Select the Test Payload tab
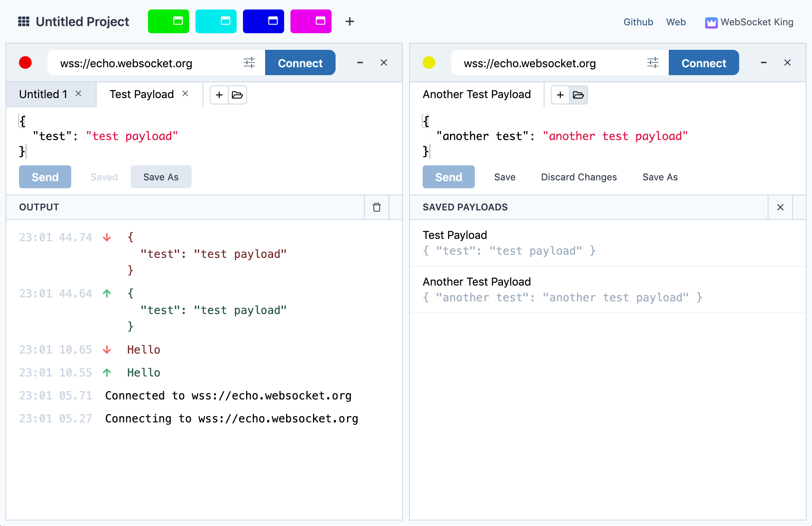The image size is (812, 526). tap(142, 94)
